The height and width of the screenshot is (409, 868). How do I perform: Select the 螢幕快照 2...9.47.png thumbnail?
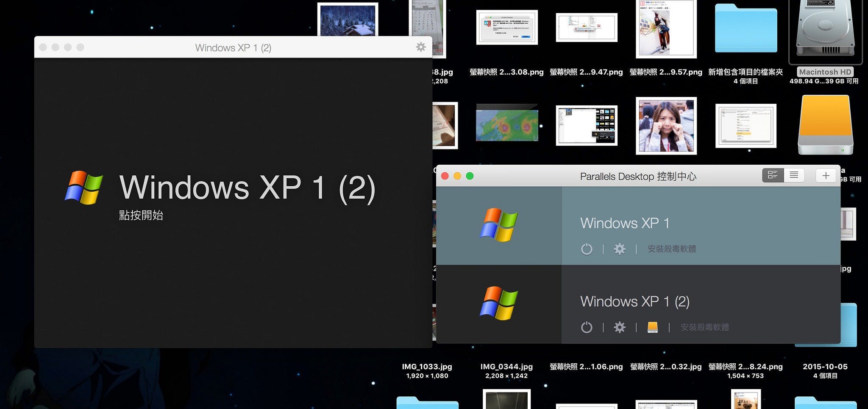(x=587, y=28)
